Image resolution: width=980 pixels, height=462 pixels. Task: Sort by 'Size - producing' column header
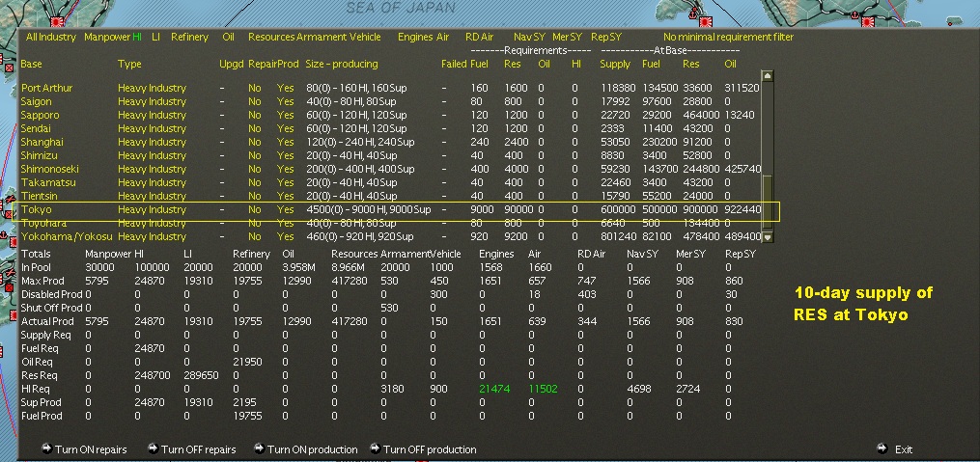[341, 64]
